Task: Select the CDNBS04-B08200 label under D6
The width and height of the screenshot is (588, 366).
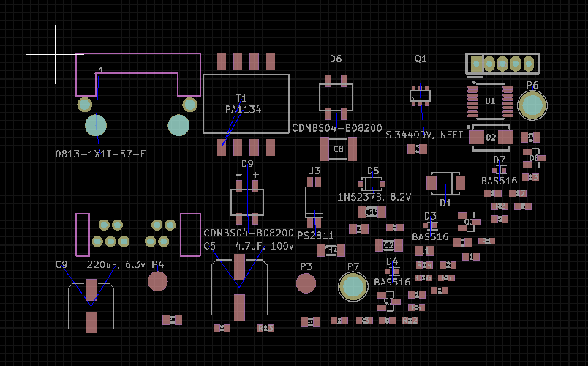Action: coord(337,128)
